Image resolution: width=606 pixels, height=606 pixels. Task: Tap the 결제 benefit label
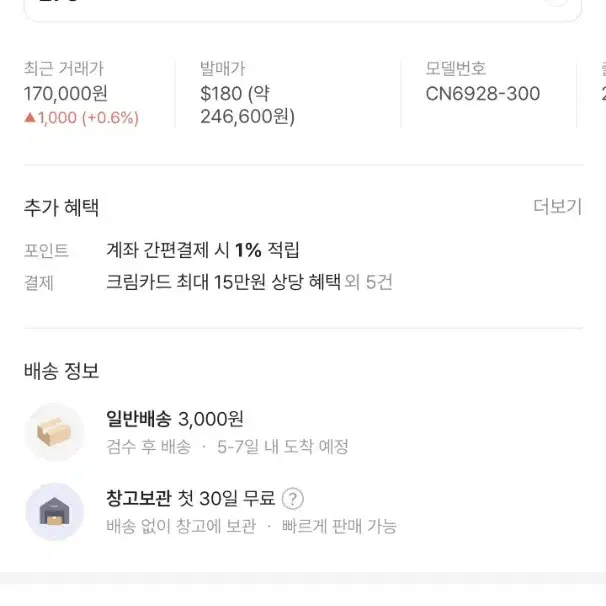38,283
